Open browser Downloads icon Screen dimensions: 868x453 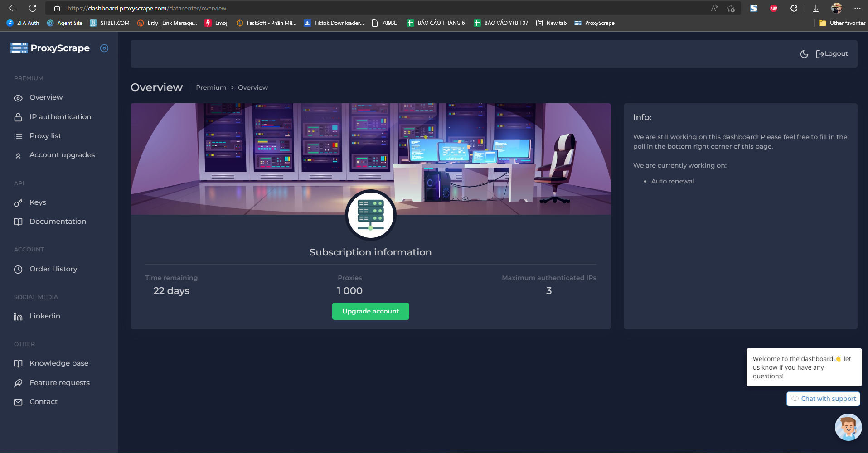(816, 8)
